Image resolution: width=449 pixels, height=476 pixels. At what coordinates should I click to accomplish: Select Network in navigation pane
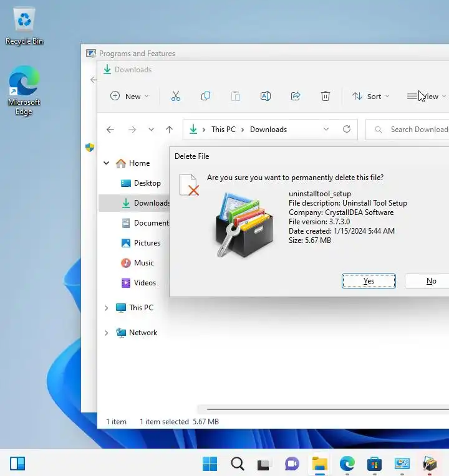coord(137,333)
